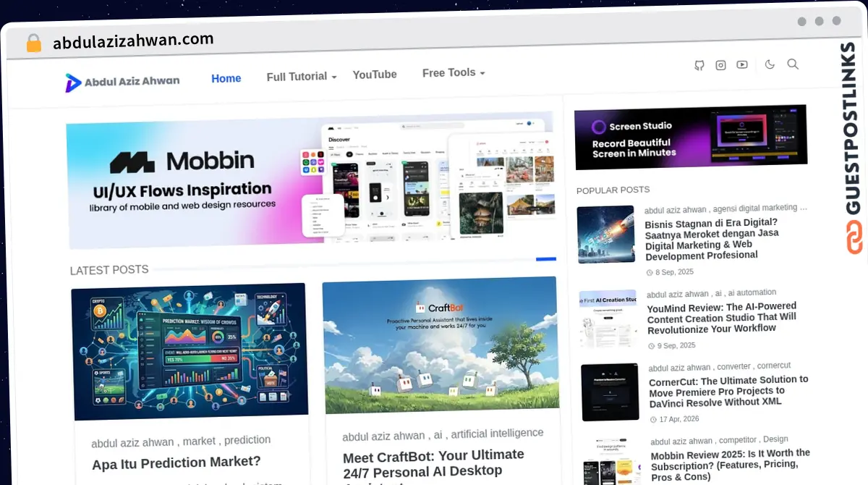Click the 'market' tag under first post
868x485 pixels.
click(x=199, y=441)
